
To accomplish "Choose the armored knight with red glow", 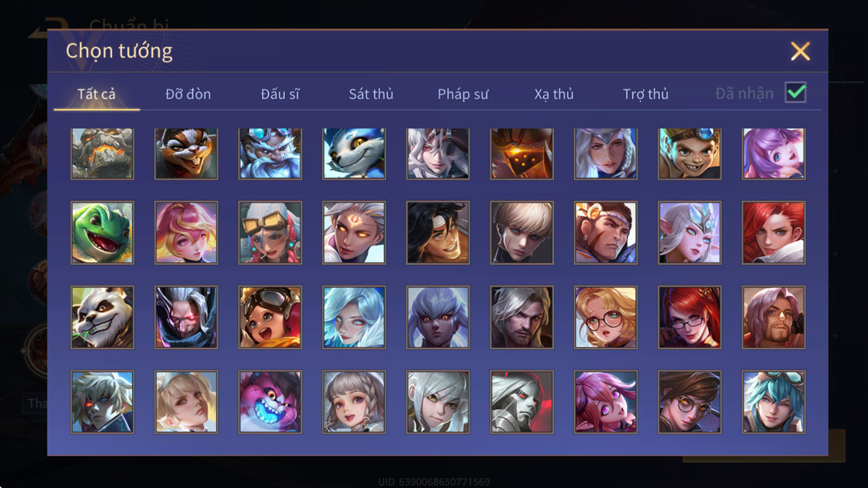I will pos(522,402).
